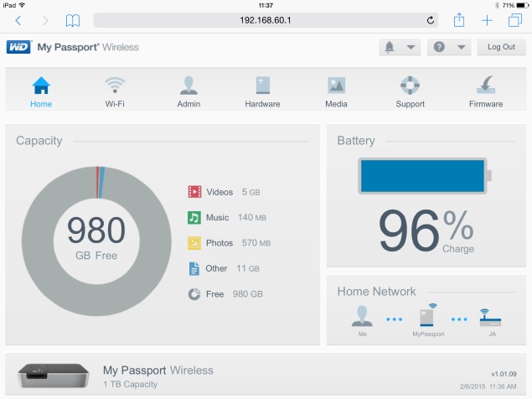This screenshot has height=399, width=532.
Task: Tap the Safari forward arrow
Action: [45, 21]
